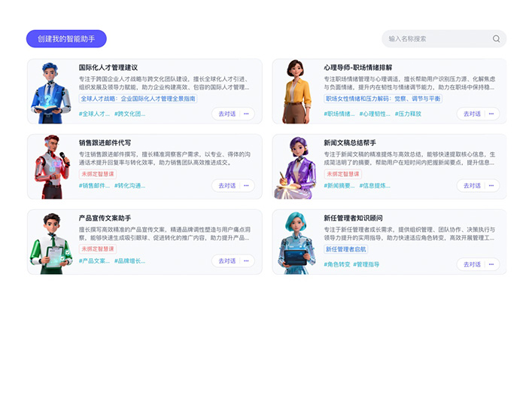Screen dimensions: 532x399
Task: Open the 新闻文稿总结帮手 title
Action: pyautogui.click(x=350, y=142)
